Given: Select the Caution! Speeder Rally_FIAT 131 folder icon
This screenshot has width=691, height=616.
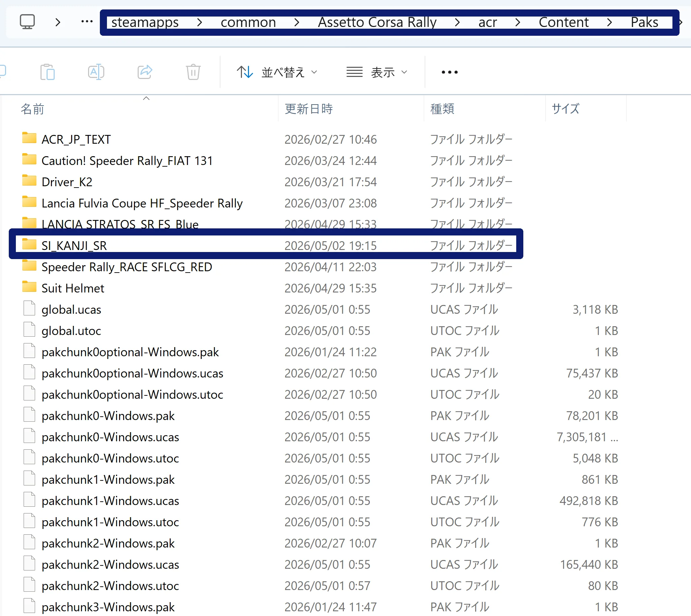Looking at the screenshot, I should pyautogui.click(x=29, y=160).
